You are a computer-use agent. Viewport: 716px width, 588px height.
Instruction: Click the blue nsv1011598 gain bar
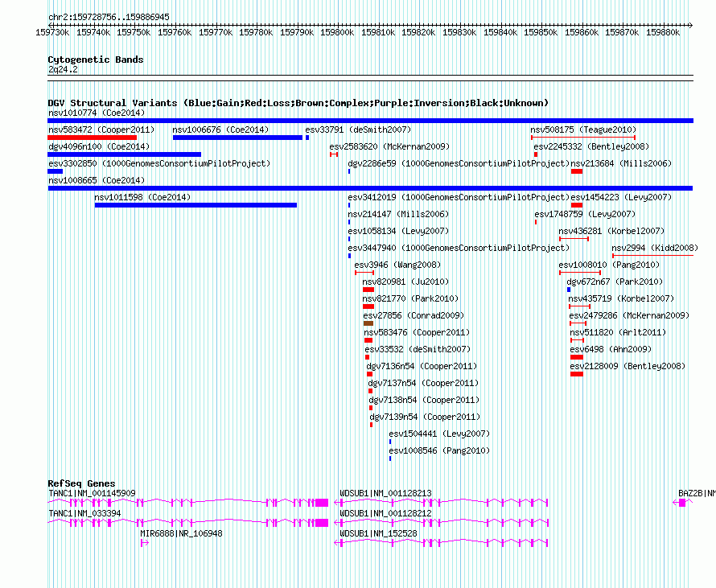point(196,205)
